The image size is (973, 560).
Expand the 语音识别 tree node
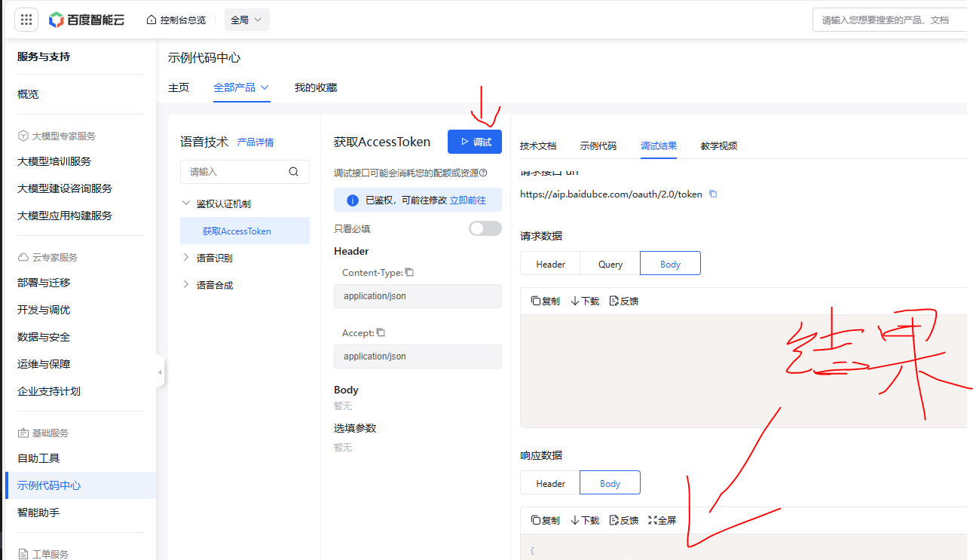point(186,258)
